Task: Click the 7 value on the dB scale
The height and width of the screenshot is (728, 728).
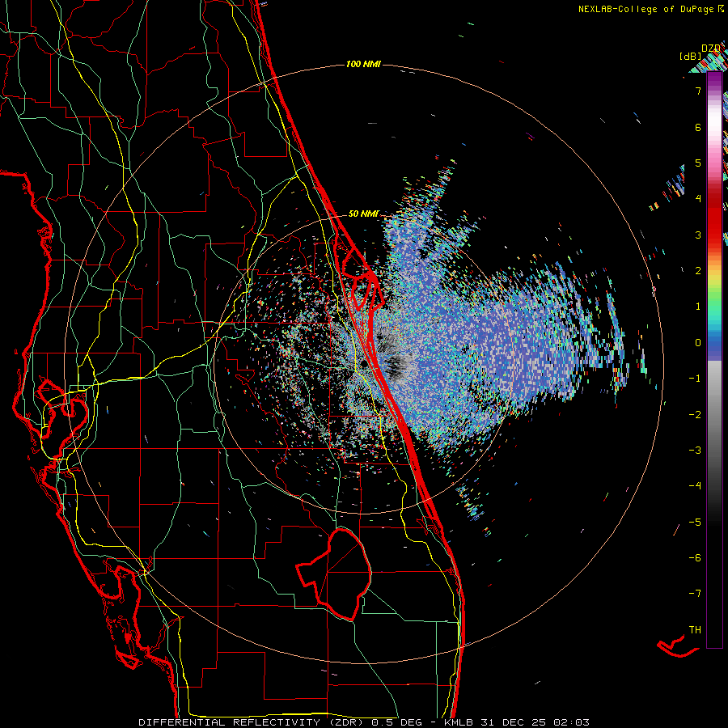Action: click(x=698, y=91)
